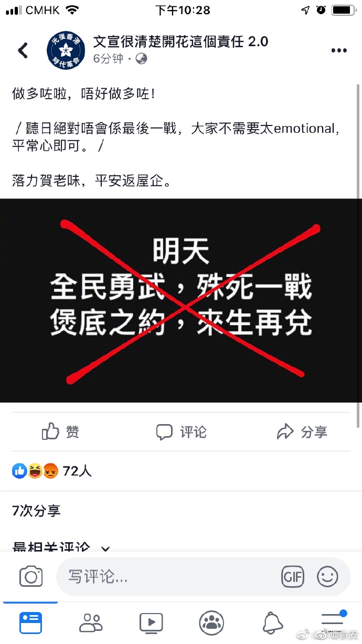Tap the camera icon beside comment field
The width and height of the screenshot is (362, 644).
pos(31,577)
